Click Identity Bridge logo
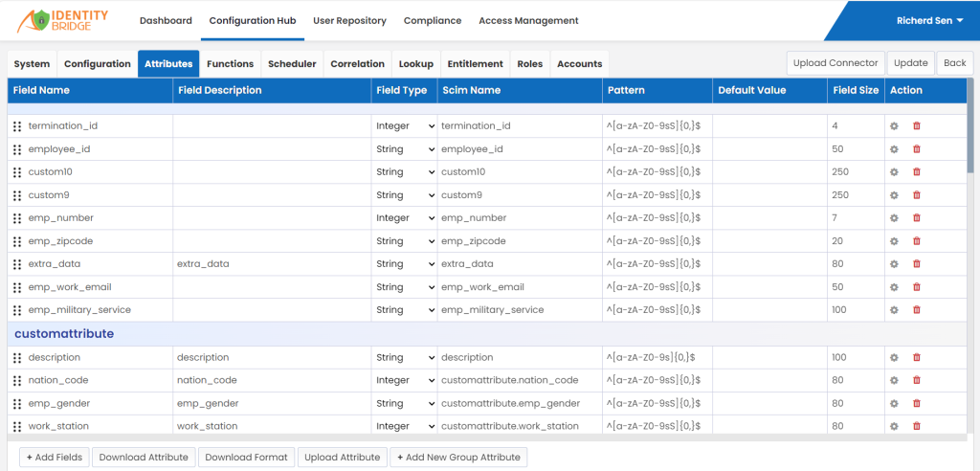The height and width of the screenshot is (471, 980). 62,21
